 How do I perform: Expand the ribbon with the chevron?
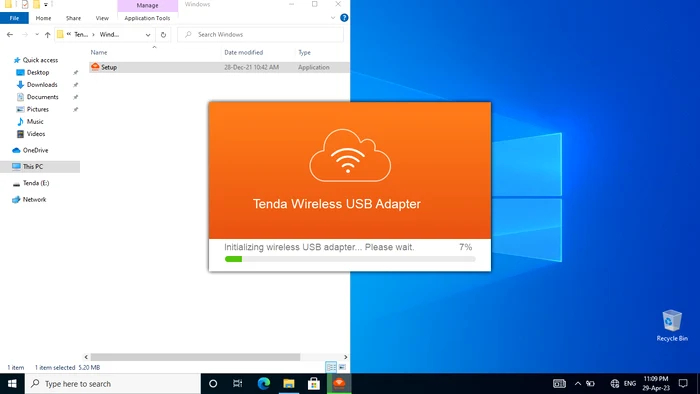tap(333, 18)
